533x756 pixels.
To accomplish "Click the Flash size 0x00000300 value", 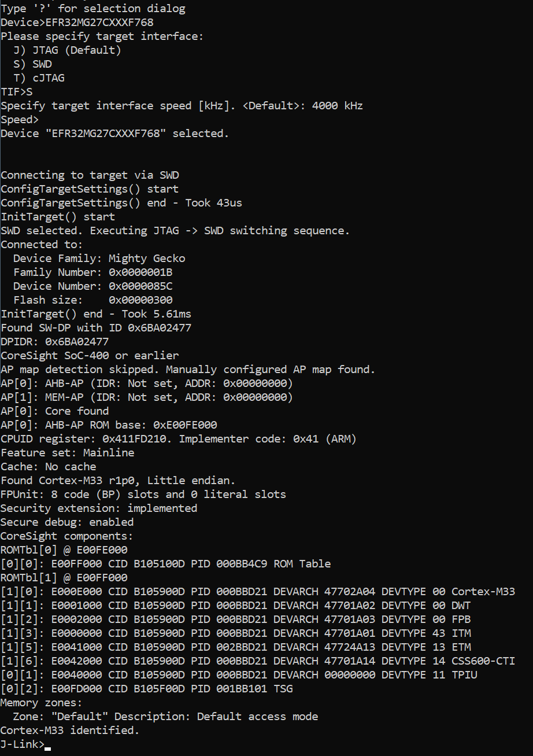I will (x=140, y=300).
